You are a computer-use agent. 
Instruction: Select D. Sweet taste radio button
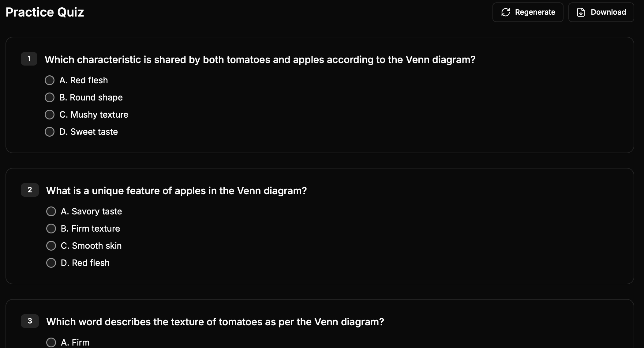coord(50,132)
